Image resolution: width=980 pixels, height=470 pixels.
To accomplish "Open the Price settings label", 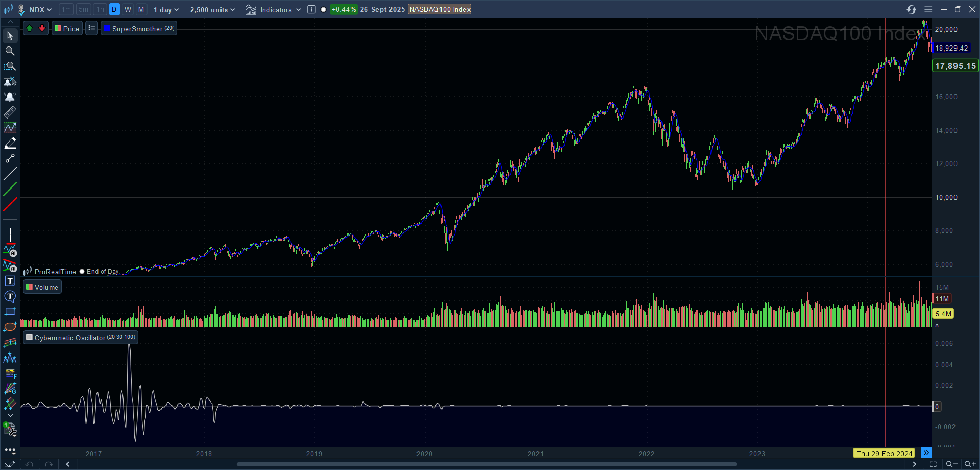I will [x=67, y=28].
